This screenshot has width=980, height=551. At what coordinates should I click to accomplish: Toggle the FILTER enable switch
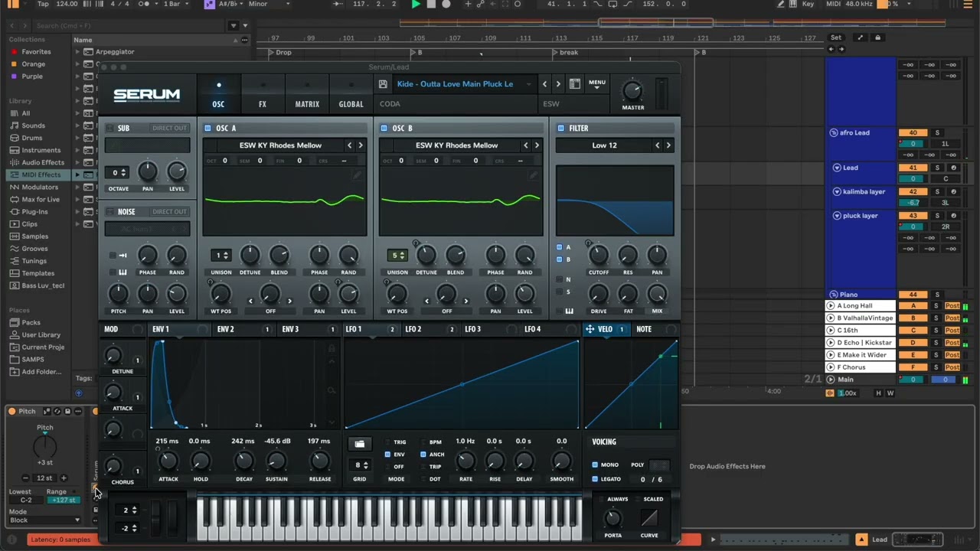[561, 129]
